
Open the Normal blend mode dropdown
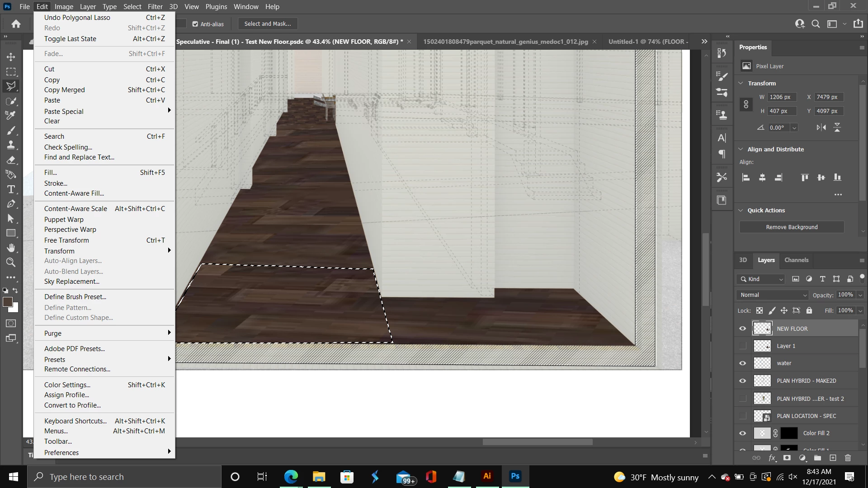[773, 295]
